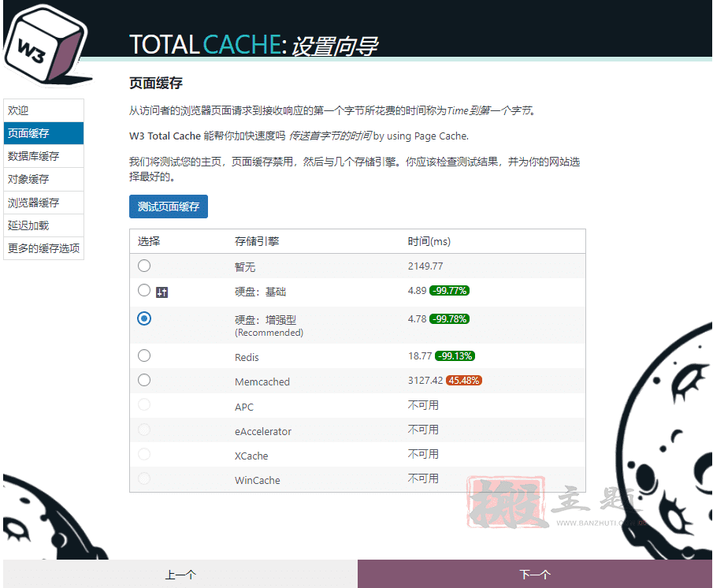713x588 pixels.
Task: Click the 2149.77 time value
Action: [425, 266]
